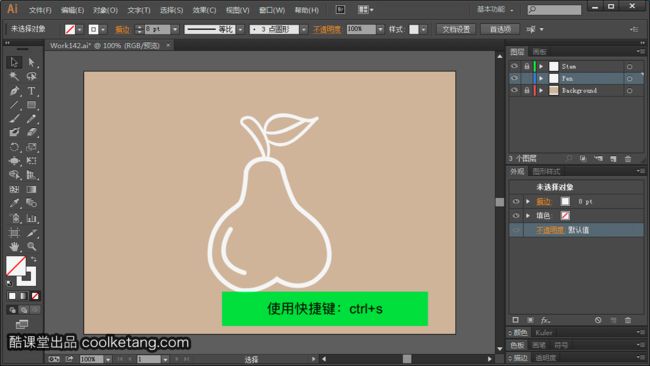The height and width of the screenshot is (366, 650).
Task: Select the Rotate tool
Action: click(x=14, y=147)
